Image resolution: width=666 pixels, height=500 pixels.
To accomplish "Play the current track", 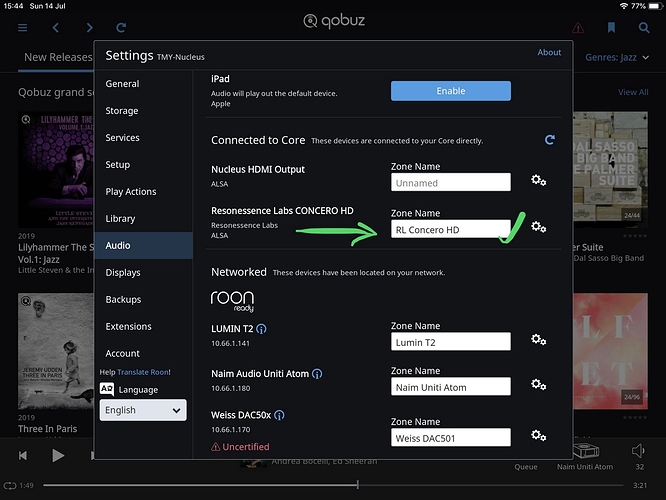I will (x=58, y=455).
